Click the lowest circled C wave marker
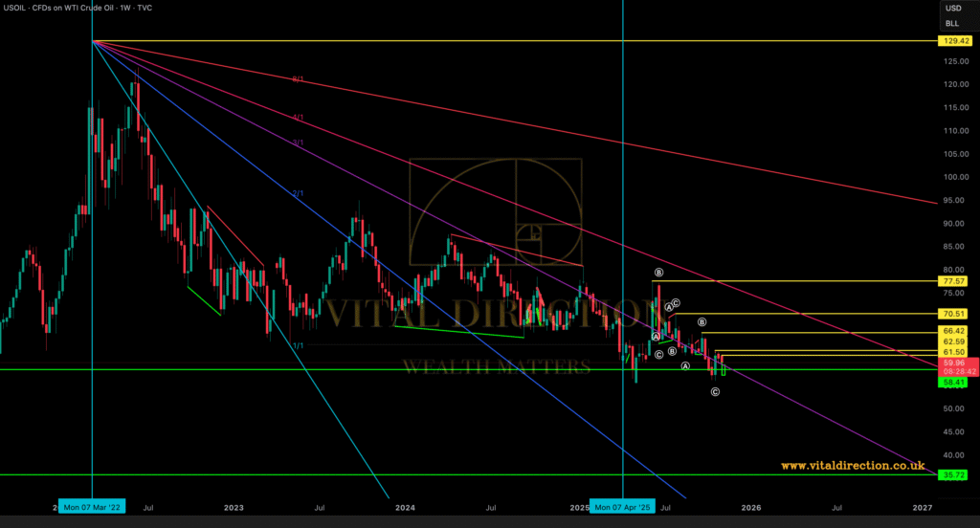This screenshot has width=980, height=528. [715, 392]
